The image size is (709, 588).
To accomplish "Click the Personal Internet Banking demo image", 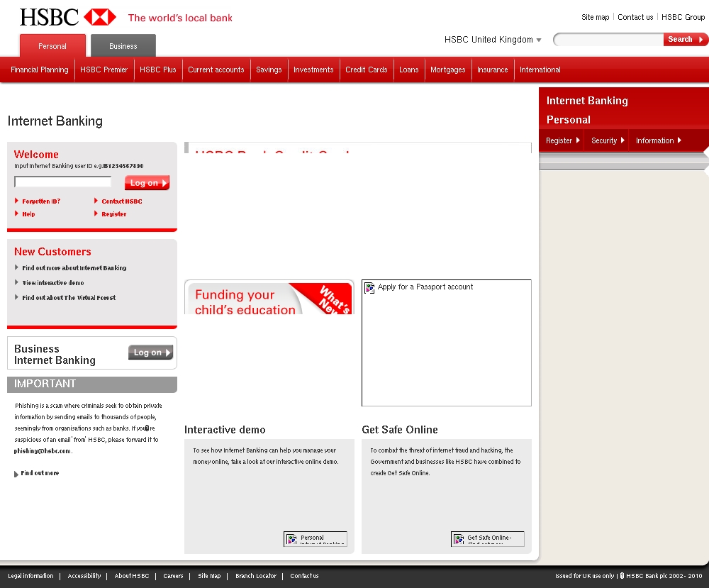I will pyautogui.click(x=316, y=538).
